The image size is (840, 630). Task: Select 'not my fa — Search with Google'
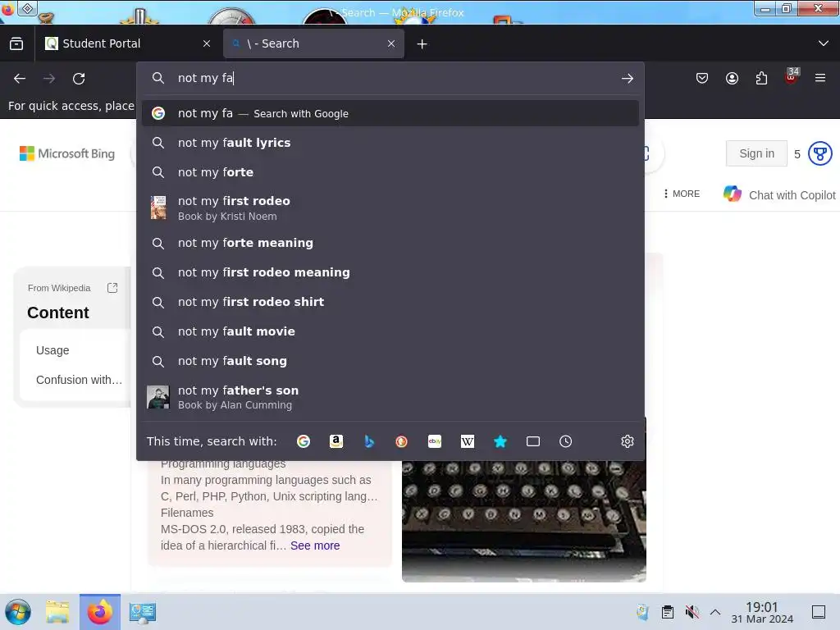[390, 113]
